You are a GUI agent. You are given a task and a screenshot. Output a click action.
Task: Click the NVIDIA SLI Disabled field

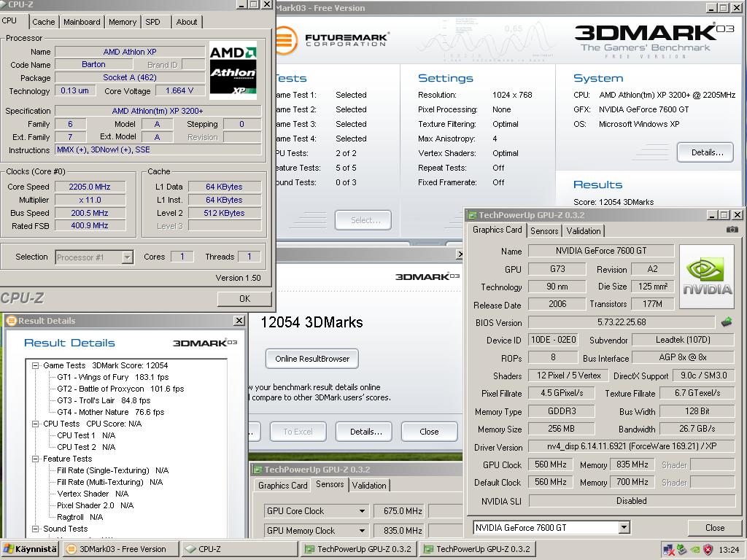[631, 501]
